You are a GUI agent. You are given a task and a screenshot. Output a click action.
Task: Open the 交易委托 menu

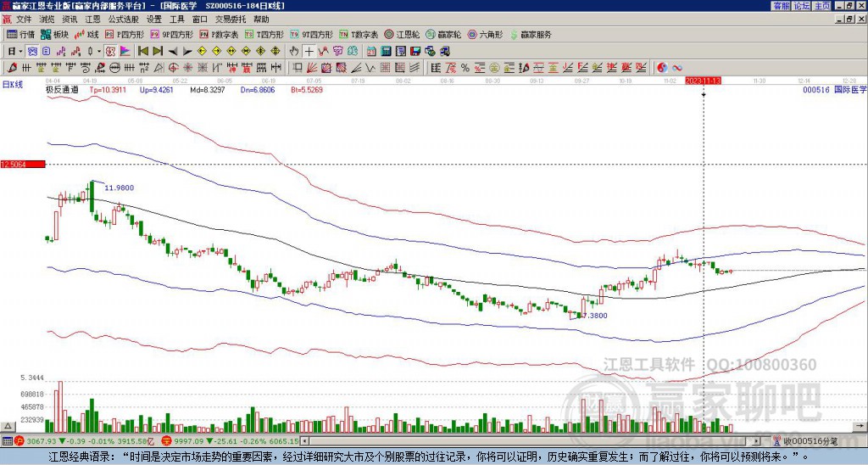231,20
